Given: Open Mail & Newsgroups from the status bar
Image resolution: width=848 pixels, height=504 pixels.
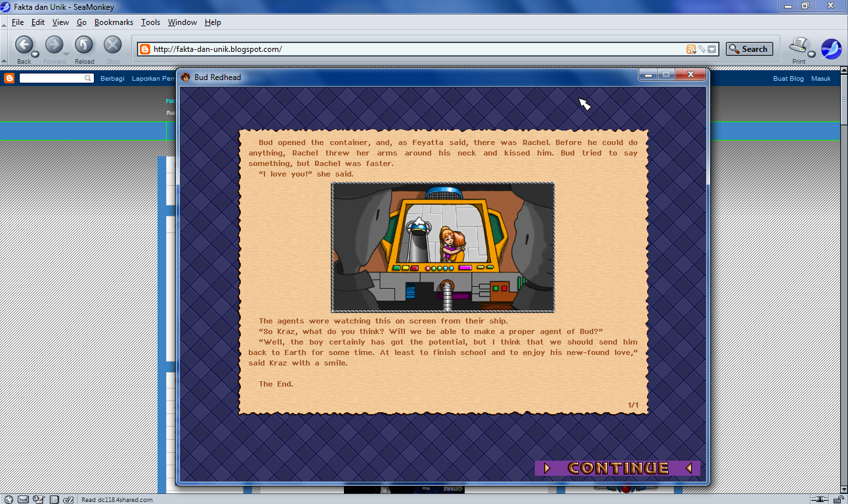Looking at the screenshot, I should click(x=23, y=499).
